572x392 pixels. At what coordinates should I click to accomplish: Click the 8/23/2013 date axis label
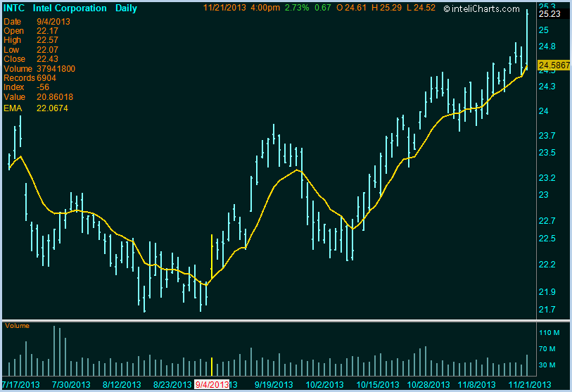click(x=172, y=385)
